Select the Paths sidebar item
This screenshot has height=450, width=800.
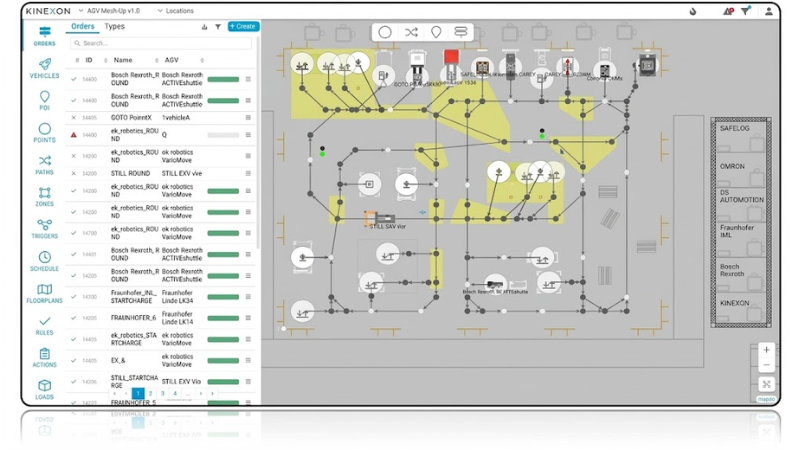click(x=44, y=165)
